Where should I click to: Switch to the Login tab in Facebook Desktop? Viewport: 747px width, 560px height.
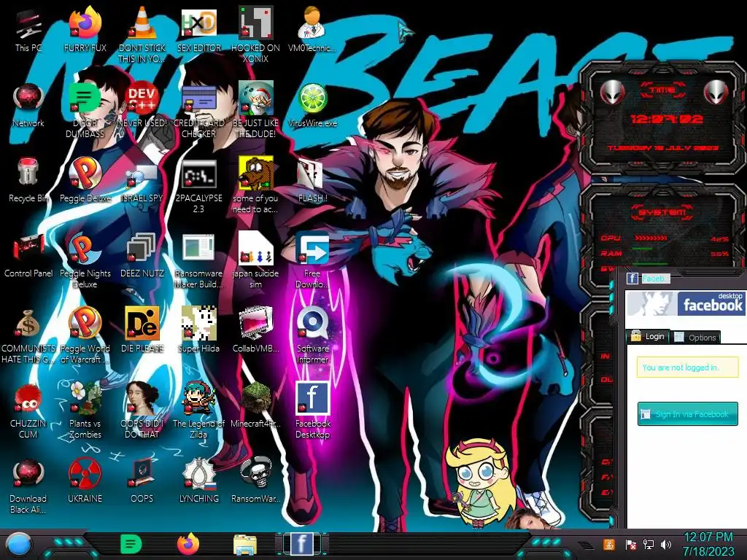pos(648,336)
